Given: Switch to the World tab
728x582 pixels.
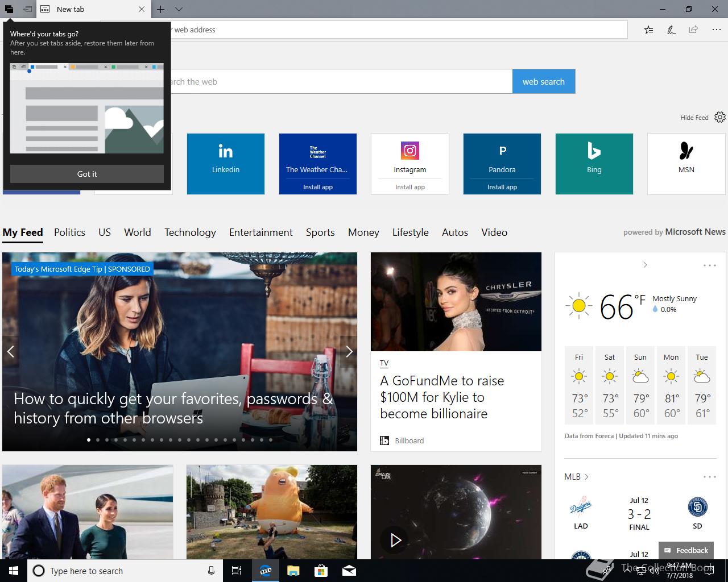Looking at the screenshot, I should coord(138,232).
